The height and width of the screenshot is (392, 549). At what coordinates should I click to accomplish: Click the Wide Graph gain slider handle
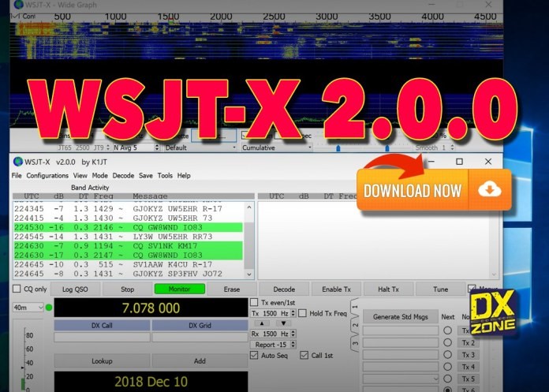pyautogui.click(x=338, y=148)
